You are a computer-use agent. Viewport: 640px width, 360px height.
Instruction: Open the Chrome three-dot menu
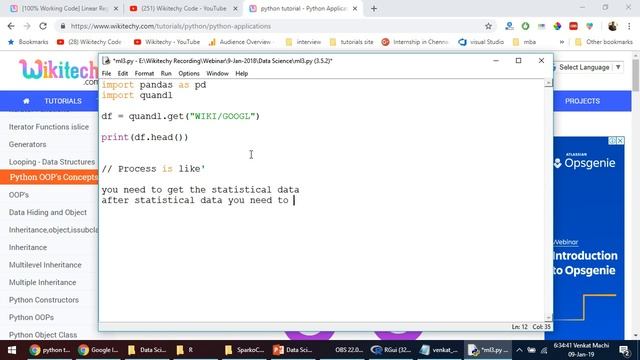click(629, 26)
